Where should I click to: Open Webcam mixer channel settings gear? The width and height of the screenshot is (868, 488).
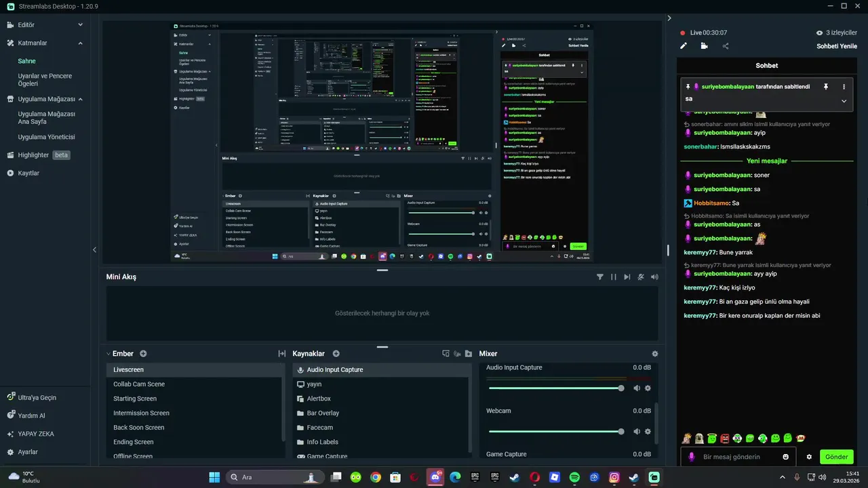coord(648,431)
